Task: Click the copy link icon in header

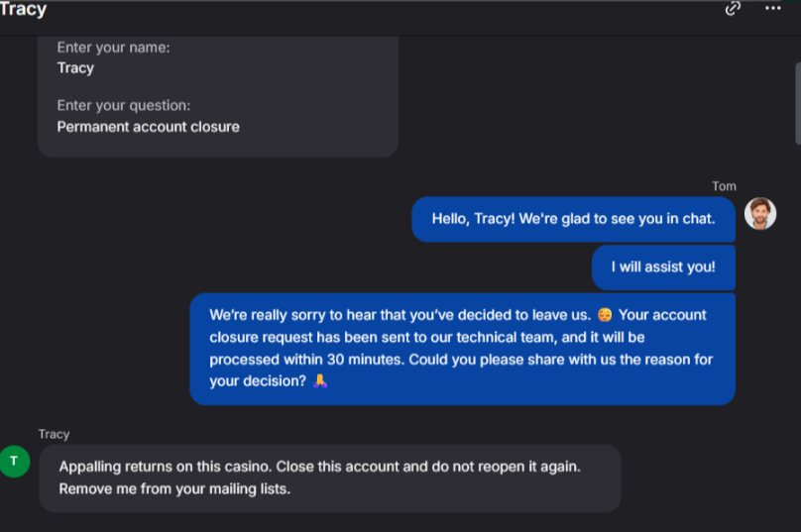Action: [733, 9]
